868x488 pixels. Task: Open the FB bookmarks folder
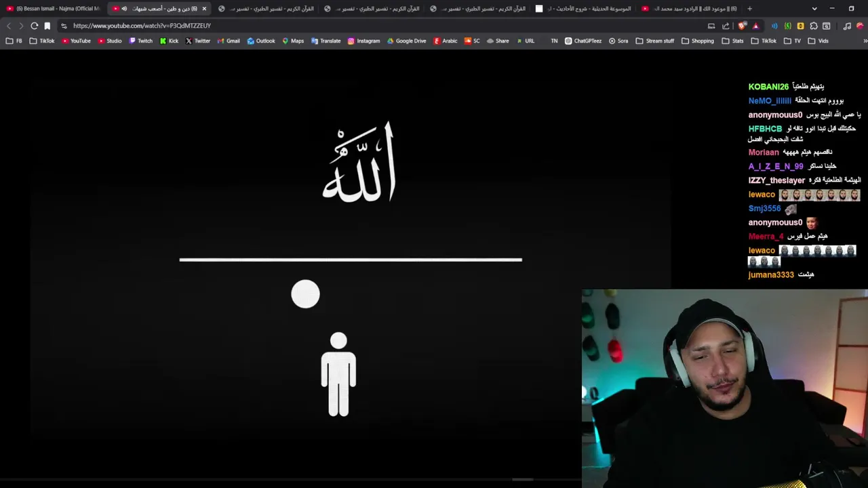click(x=14, y=41)
